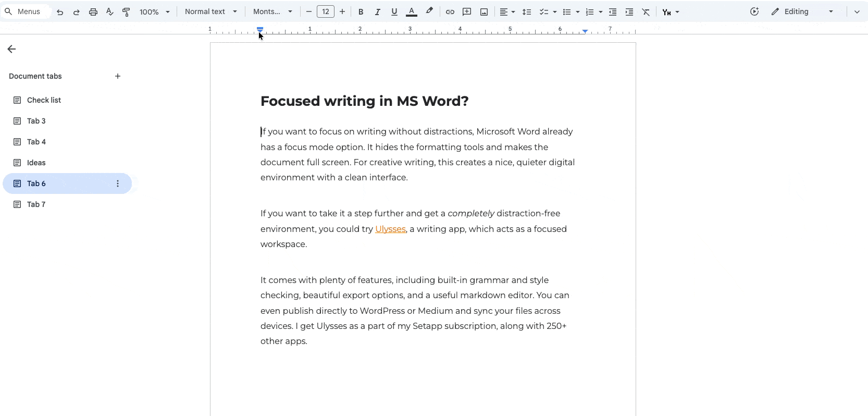Insert a link
Screen dimensions: 868x416
click(450, 11)
